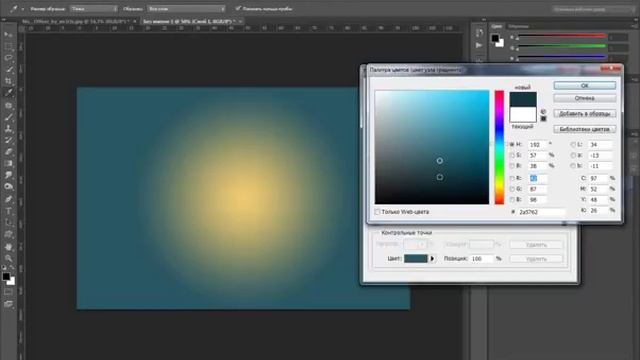This screenshot has width=640, height=360.
Task: Click the H value field showing 192
Action: click(538, 144)
